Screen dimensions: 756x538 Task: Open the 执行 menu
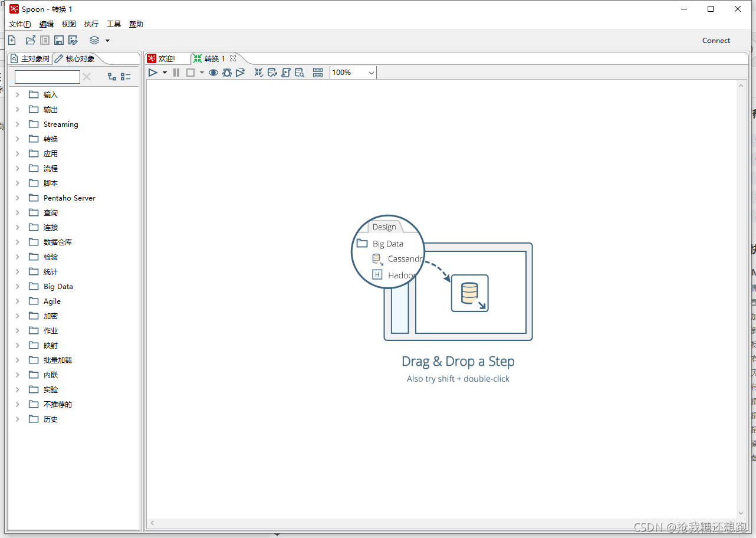click(x=91, y=24)
